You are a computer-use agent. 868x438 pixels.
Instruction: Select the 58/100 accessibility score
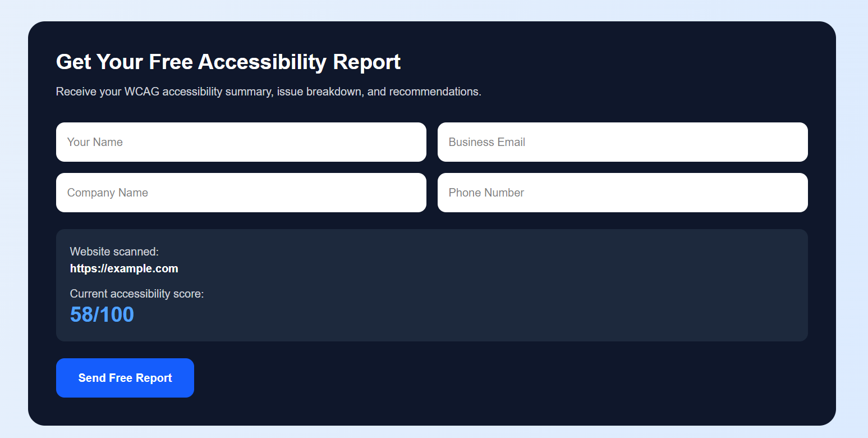pyautogui.click(x=102, y=314)
